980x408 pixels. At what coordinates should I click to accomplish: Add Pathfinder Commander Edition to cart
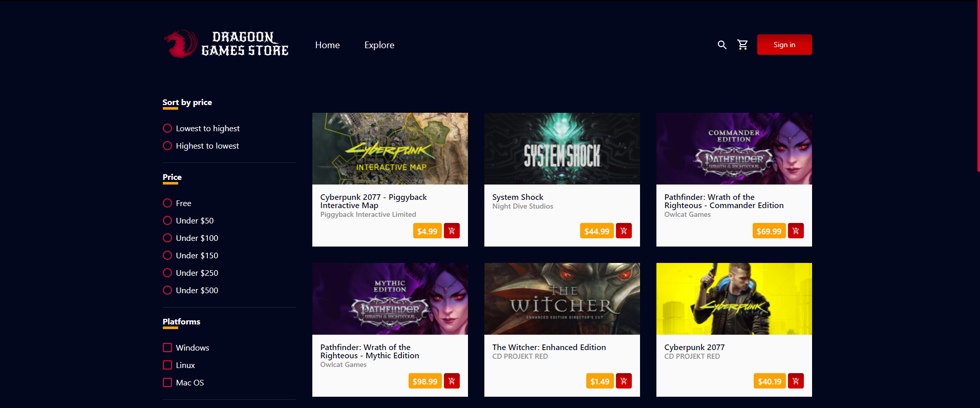click(796, 231)
